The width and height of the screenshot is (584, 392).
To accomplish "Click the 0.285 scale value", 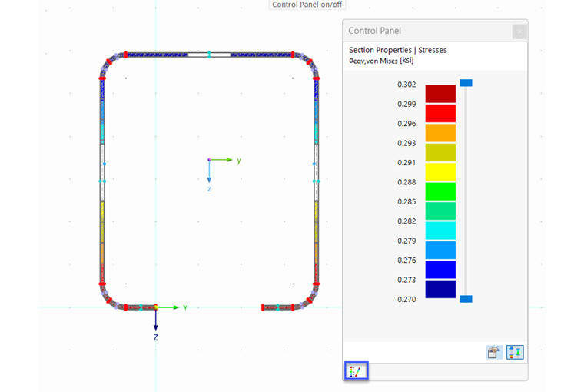I will tap(406, 201).
